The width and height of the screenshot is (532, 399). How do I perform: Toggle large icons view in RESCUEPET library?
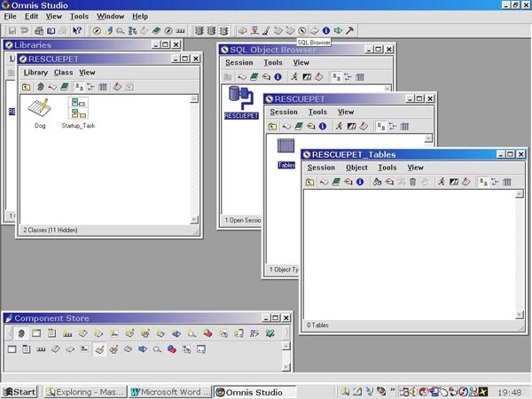click(x=79, y=87)
